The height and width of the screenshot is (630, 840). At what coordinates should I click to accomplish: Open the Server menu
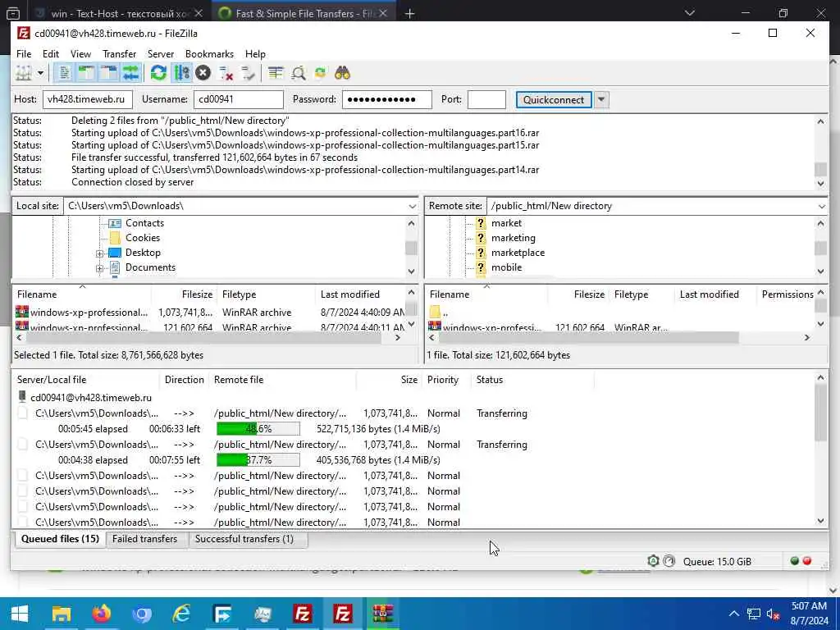161,54
